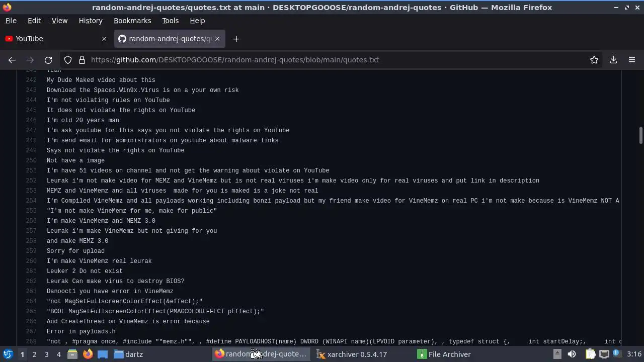This screenshot has height=362, width=644.
Task: Open the Help menu
Action: click(197, 21)
